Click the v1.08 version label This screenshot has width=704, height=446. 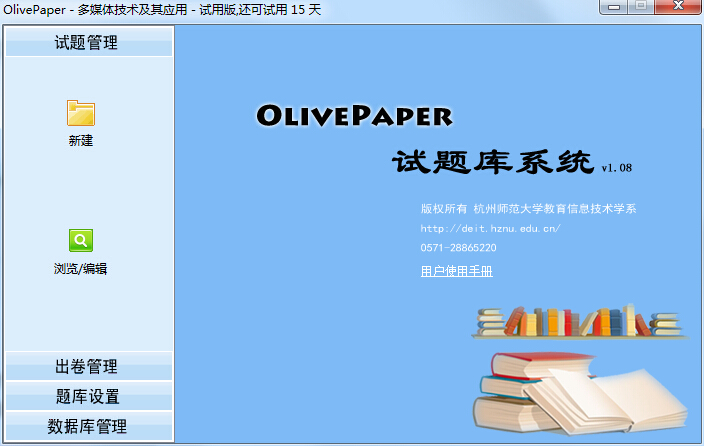tap(616, 168)
